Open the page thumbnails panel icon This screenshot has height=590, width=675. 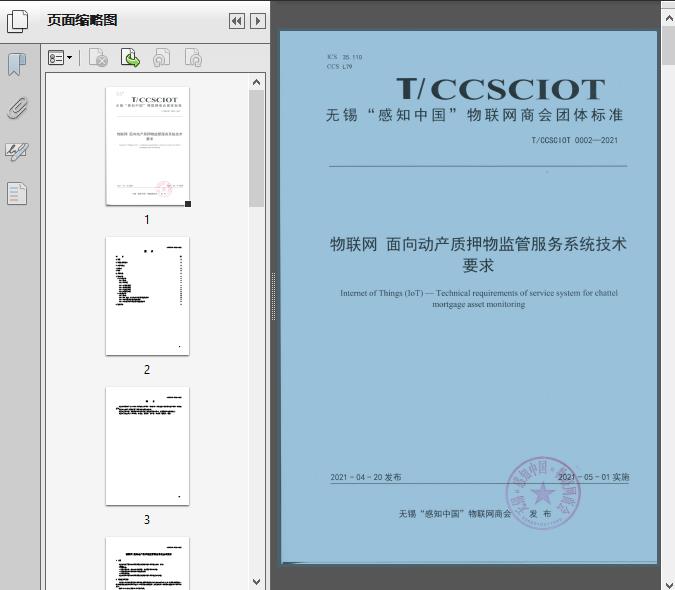tap(17, 20)
